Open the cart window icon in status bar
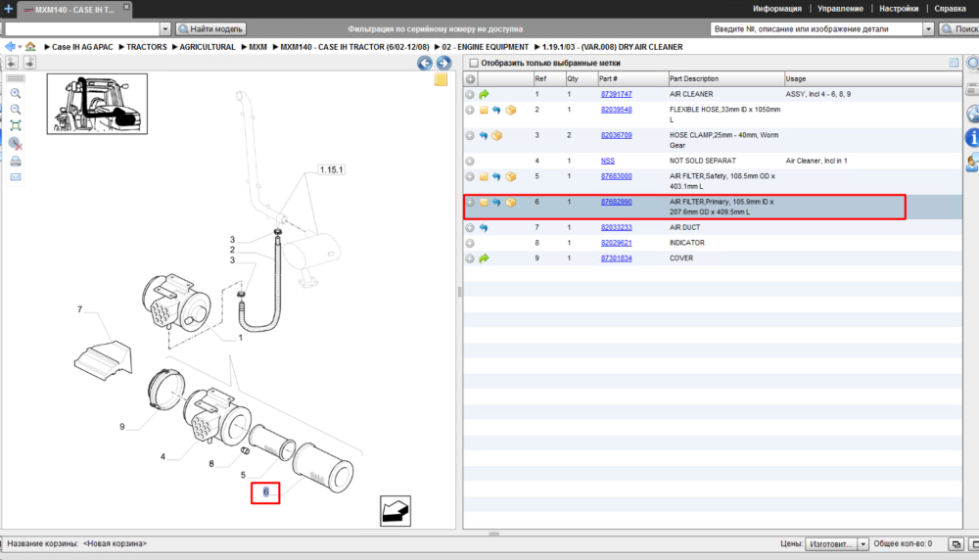Viewport: 979px width, 560px height. pyautogui.click(x=956, y=544)
